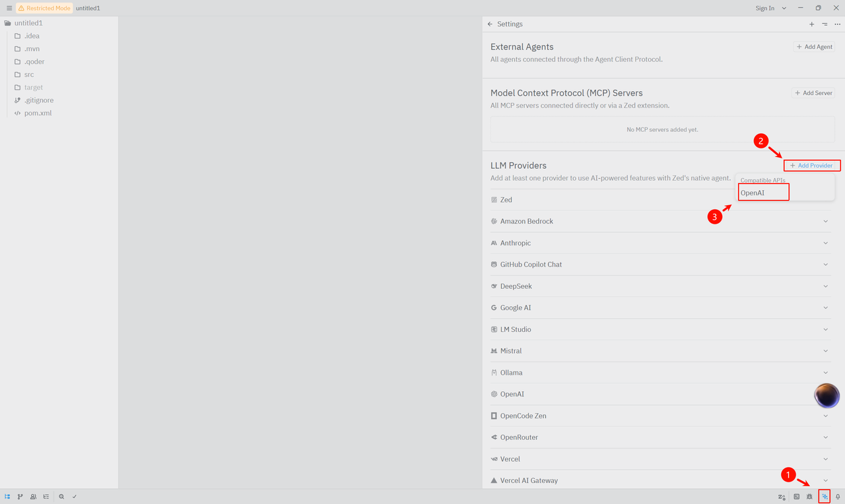
Task: Click the Add Server button
Action: click(x=813, y=93)
